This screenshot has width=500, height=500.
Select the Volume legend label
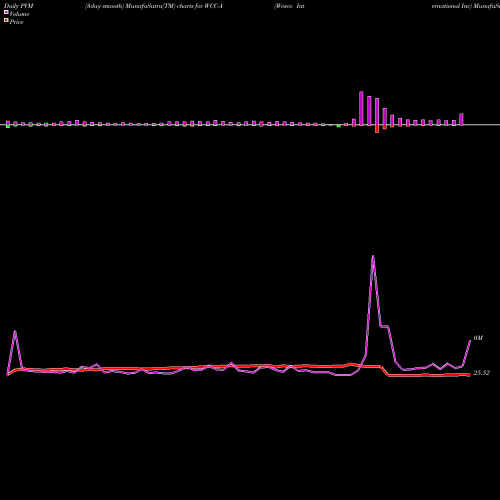pyautogui.click(x=19, y=14)
